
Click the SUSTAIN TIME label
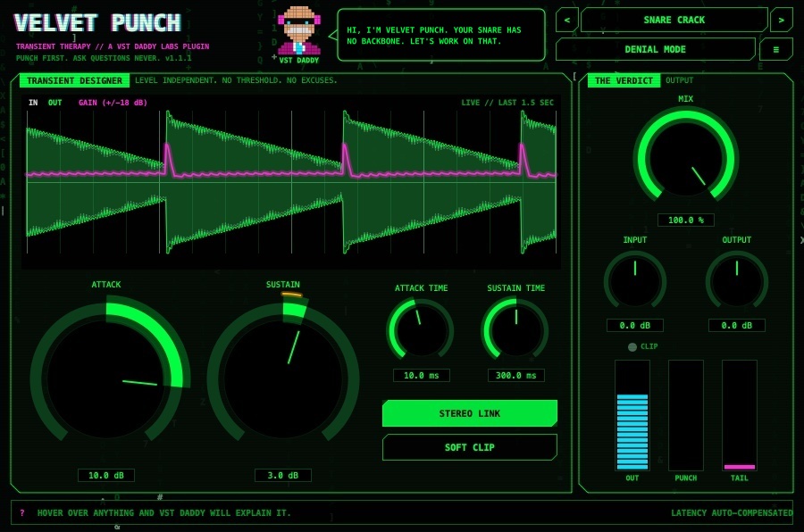click(x=515, y=288)
